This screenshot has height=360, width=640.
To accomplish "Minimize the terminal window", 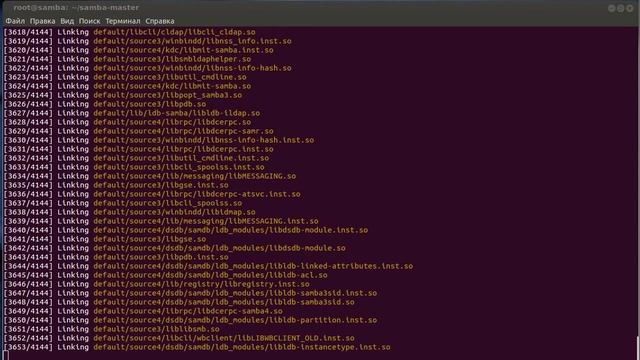I will click(611, 8).
